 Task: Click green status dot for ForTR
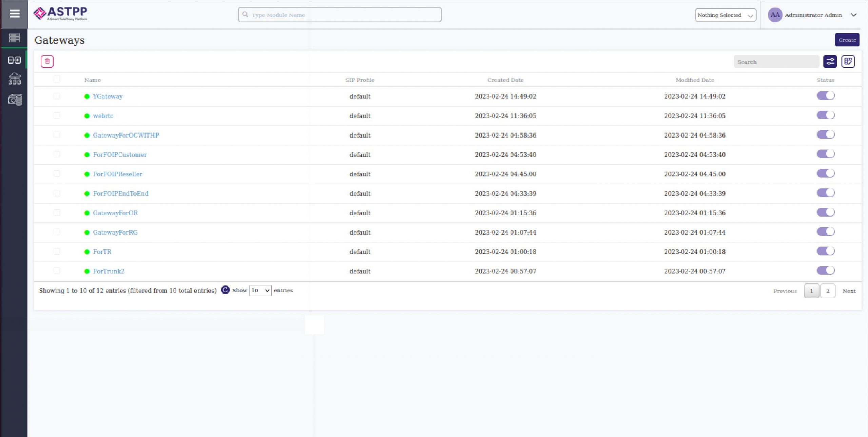pyautogui.click(x=87, y=252)
